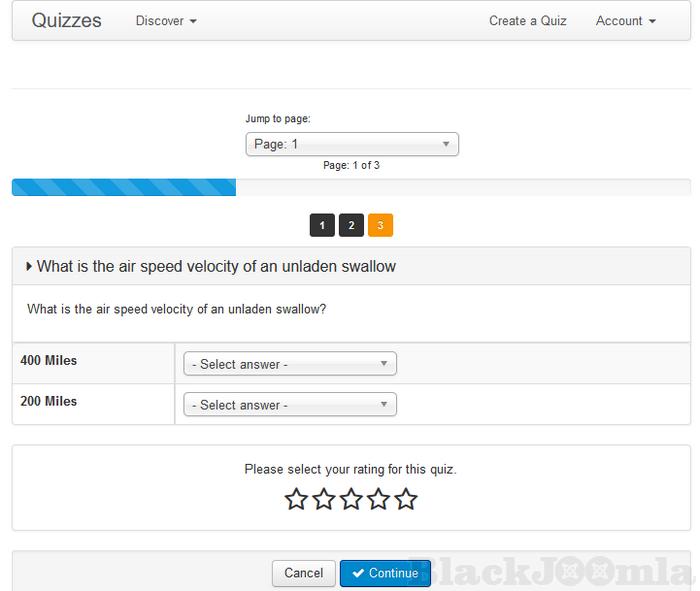The image size is (700, 591).
Task: Go to the Quizzes home brand link
Action: [x=66, y=20]
